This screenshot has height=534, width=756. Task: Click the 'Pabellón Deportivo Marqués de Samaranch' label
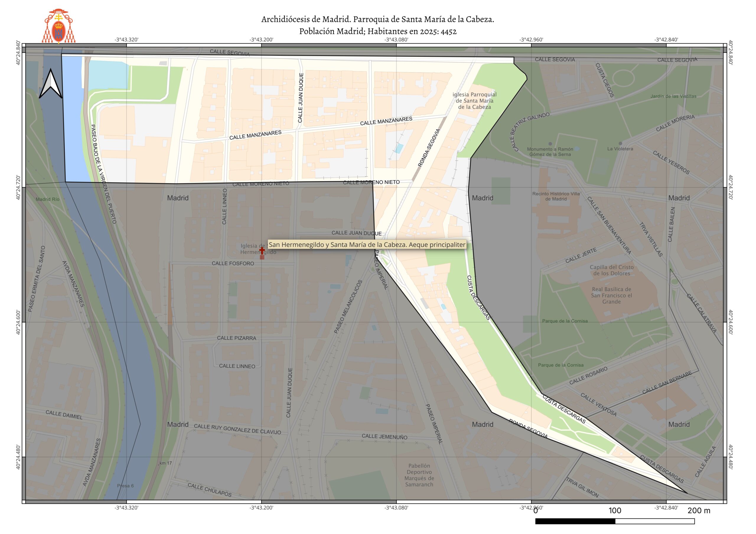click(419, 475)
